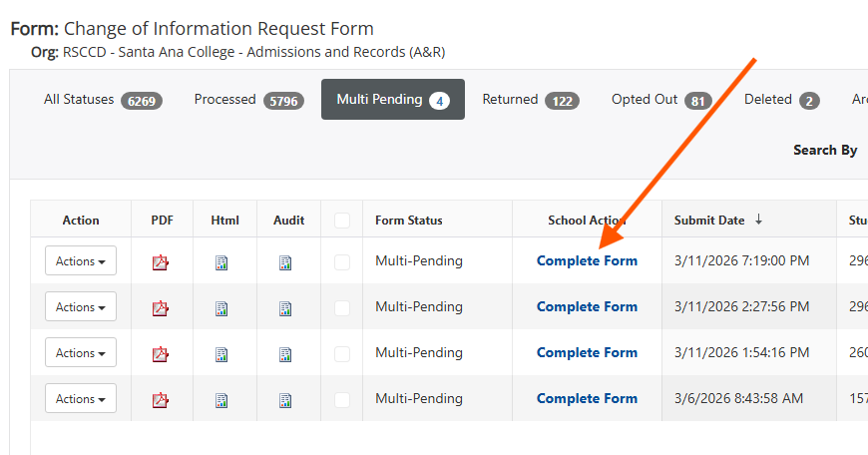Open PDF for the 3/6/2026 submission
This screenshot has height=455, width=868.
tap(161, 400)
